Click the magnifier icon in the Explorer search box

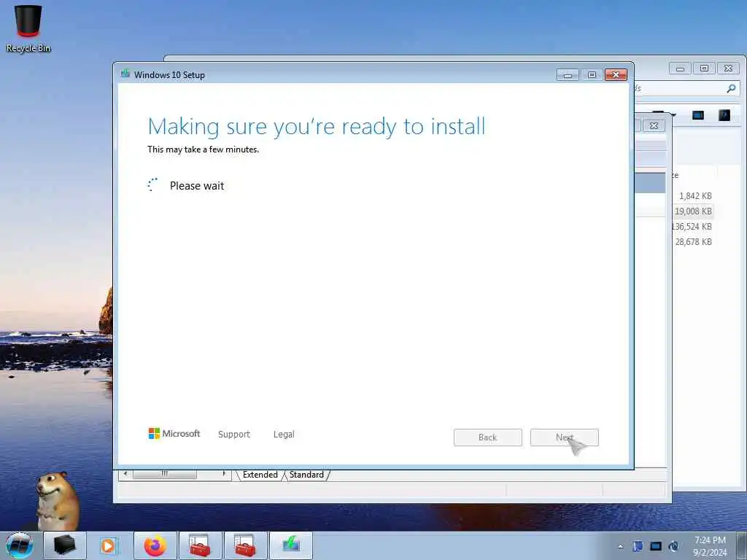click(731, 88)
